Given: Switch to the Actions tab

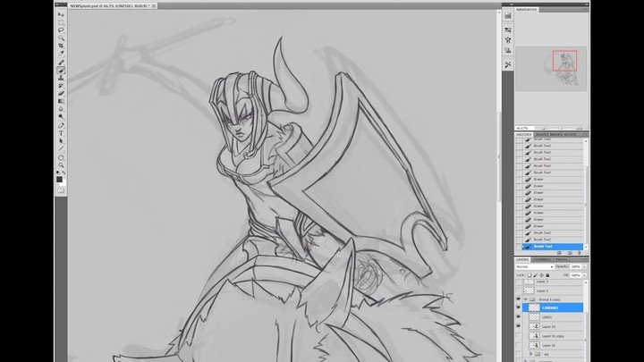Looking at the screenshot, I should (x=570, y=135).
